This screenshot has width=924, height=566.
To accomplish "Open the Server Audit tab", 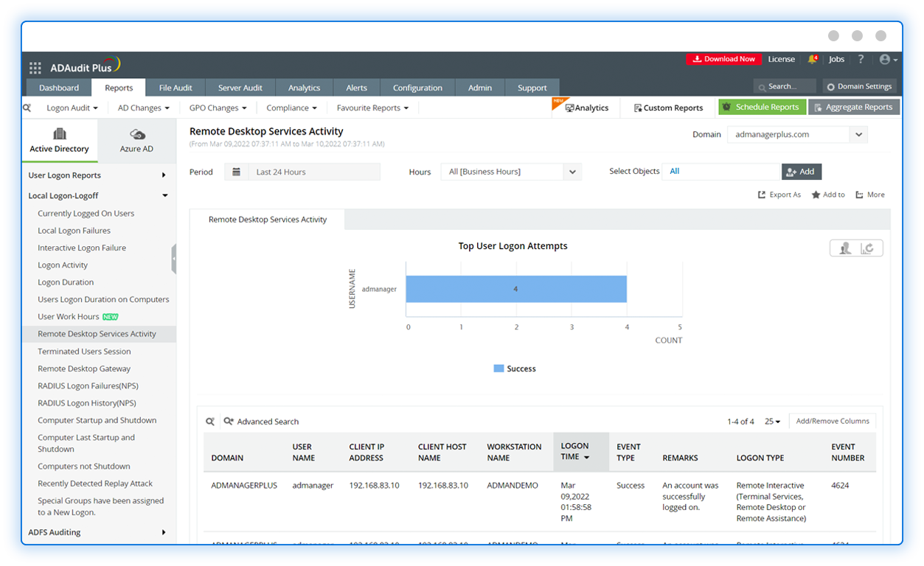I will click(240, 88).
